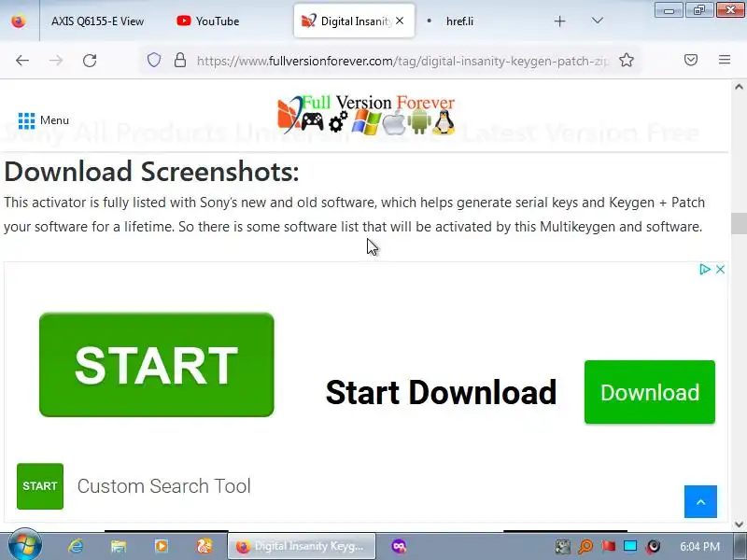747x560 pixels.
Task: Open a new tab with plus button
Action: 559,21
